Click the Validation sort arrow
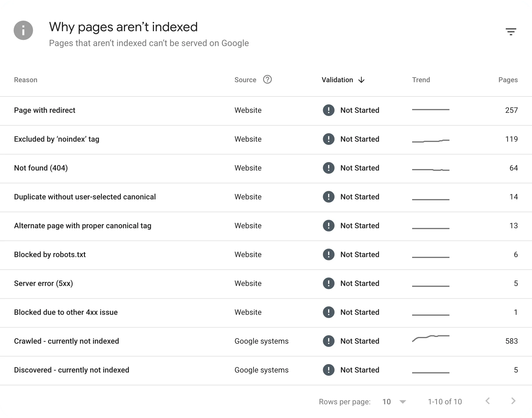532x418 pixels. 361,80
